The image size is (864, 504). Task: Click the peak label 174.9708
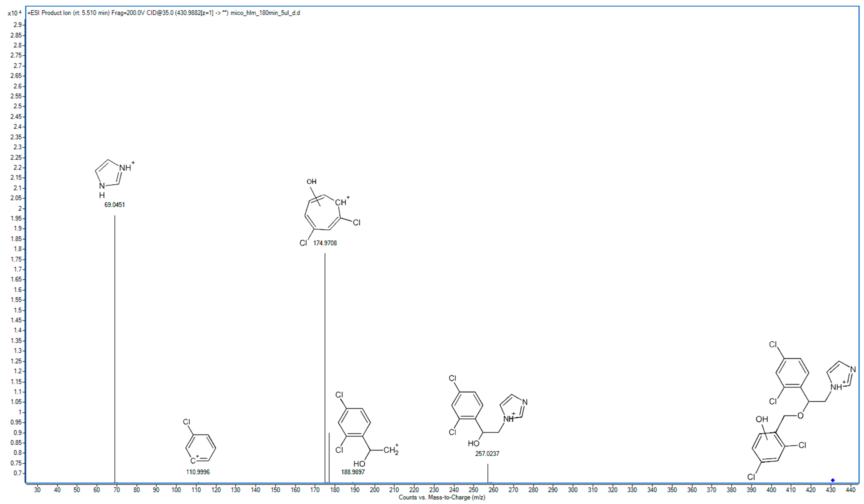pos(325,243)
